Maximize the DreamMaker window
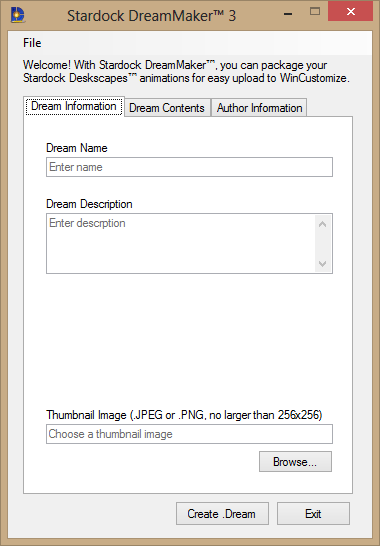 click(315, 12)
